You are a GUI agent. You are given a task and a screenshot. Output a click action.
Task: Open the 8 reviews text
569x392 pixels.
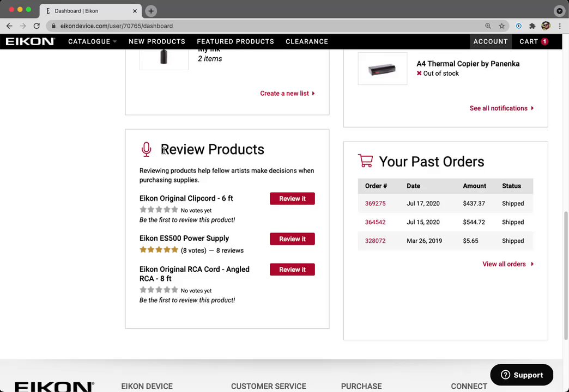(229, 250)
